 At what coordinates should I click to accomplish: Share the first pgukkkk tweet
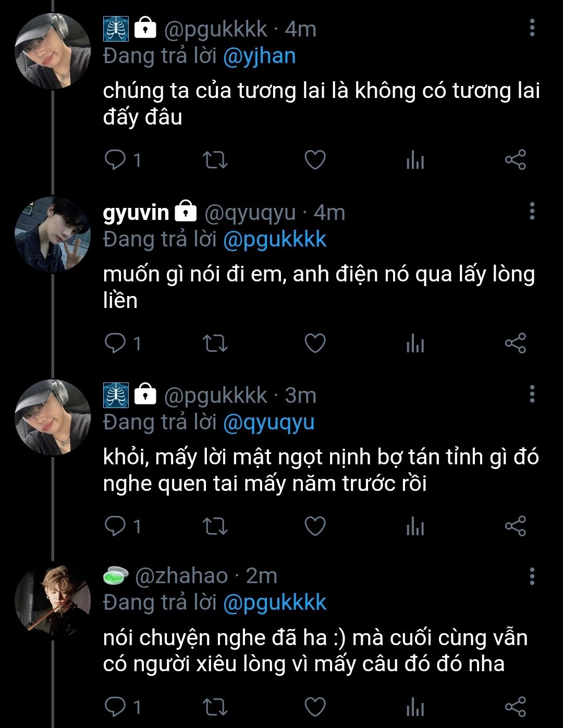pos(515,160)
